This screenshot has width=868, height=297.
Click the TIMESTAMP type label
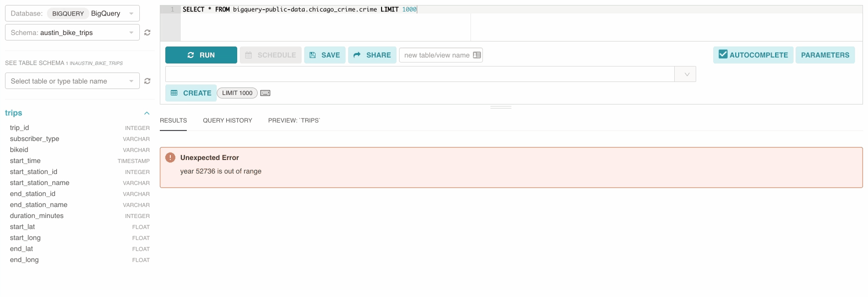[133, 161]
